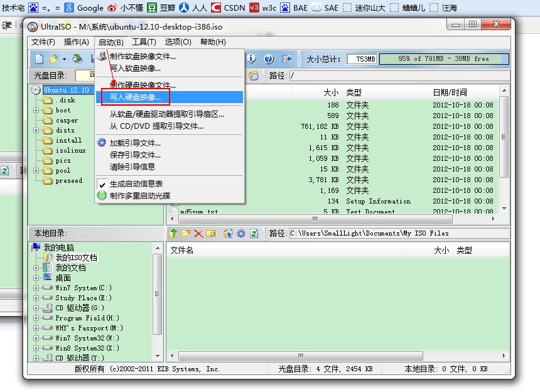
Task: Click the My Computer icon in local tree
Action: tap(36, 248)
